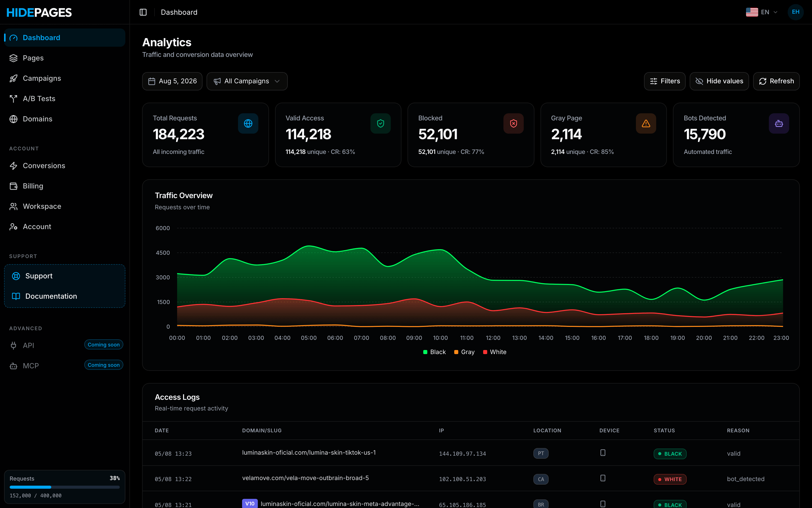Click the WHITE status badge
This screenshot has height=508, width=812.
tap(670, 479)
